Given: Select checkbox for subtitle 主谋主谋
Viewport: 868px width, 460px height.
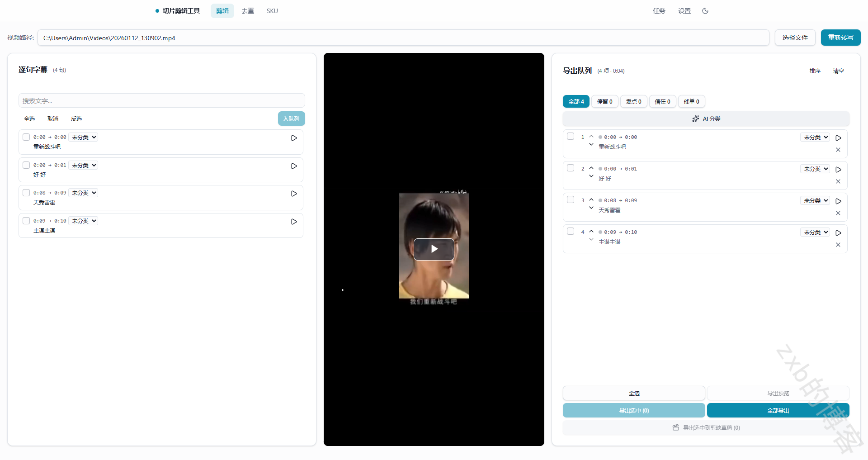Looking at the screenshot, I should [x=26, y=221].
